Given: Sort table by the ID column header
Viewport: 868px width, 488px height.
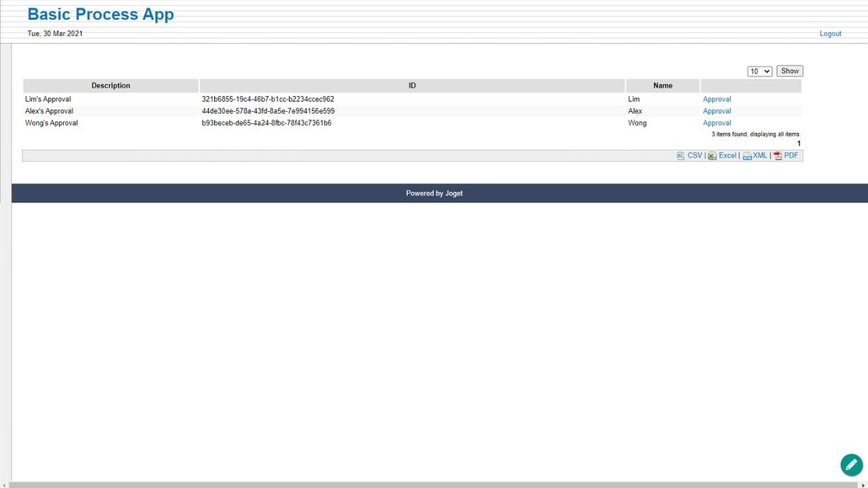Looking at the screenshot, I should 412,85.
